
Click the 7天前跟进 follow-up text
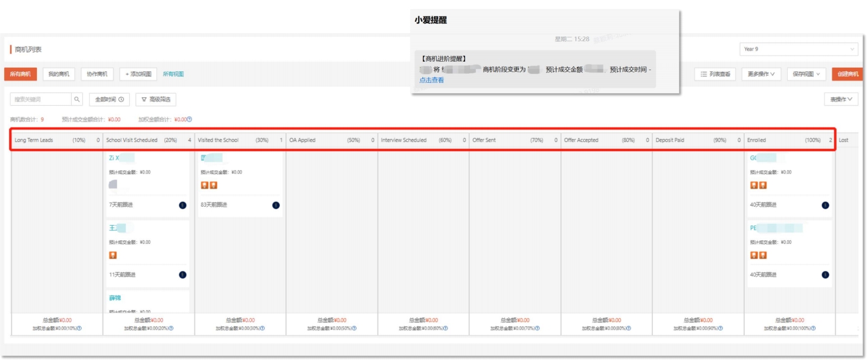pyautogui.click(x=121, y=205)
